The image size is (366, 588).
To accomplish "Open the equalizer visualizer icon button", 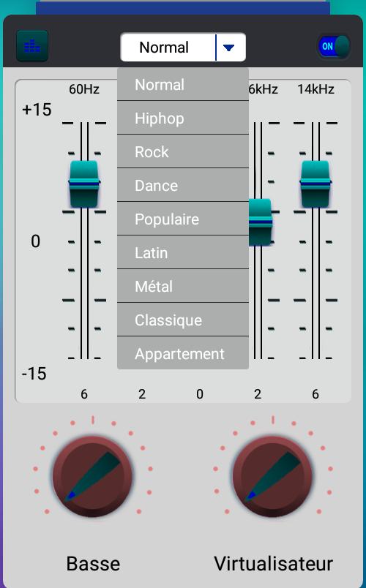I will [x=32, y=47].
